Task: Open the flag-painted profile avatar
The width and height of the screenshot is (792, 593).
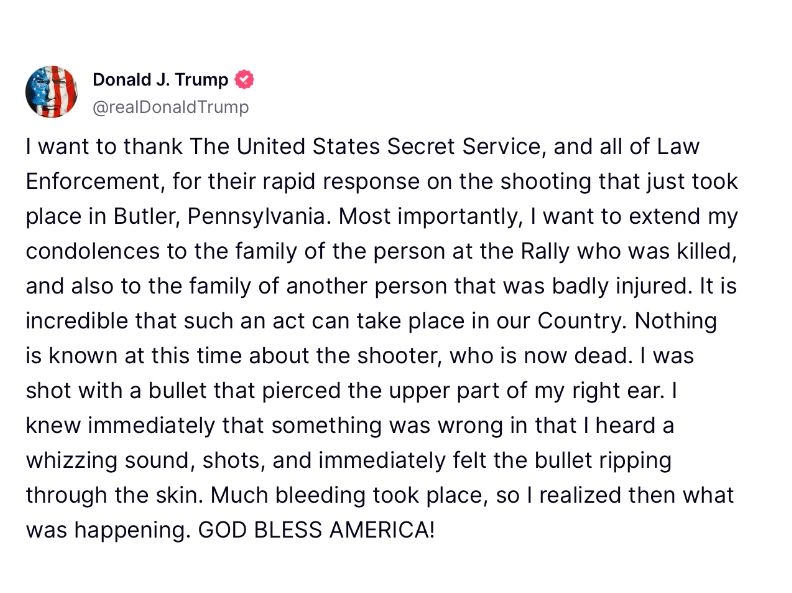Action: [x=52, y=92]
